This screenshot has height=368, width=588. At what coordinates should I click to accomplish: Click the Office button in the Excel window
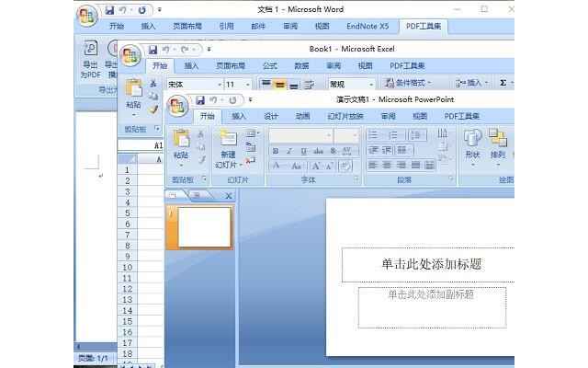[x=130, y=55]
